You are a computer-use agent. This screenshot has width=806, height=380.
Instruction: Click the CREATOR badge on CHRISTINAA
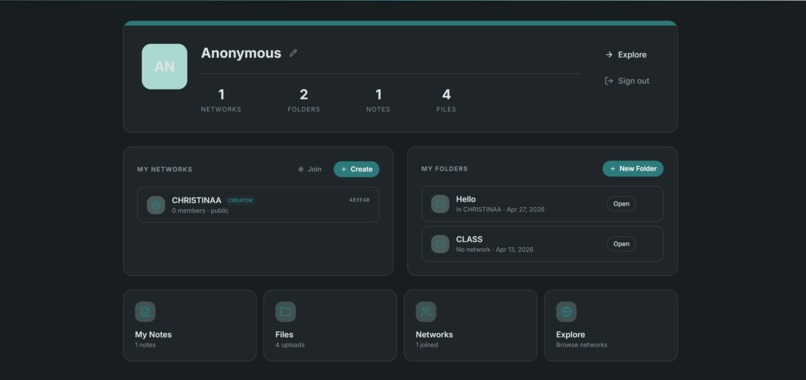[x=240, y=201]
